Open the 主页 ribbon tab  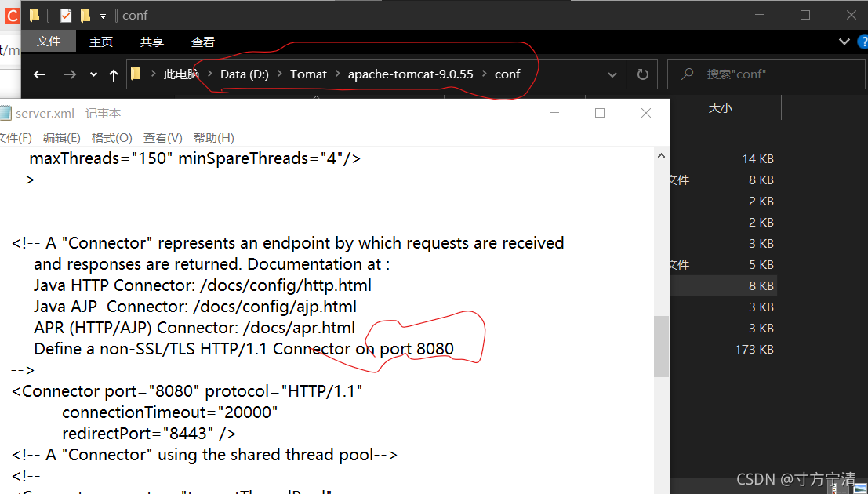click(100, 42)
